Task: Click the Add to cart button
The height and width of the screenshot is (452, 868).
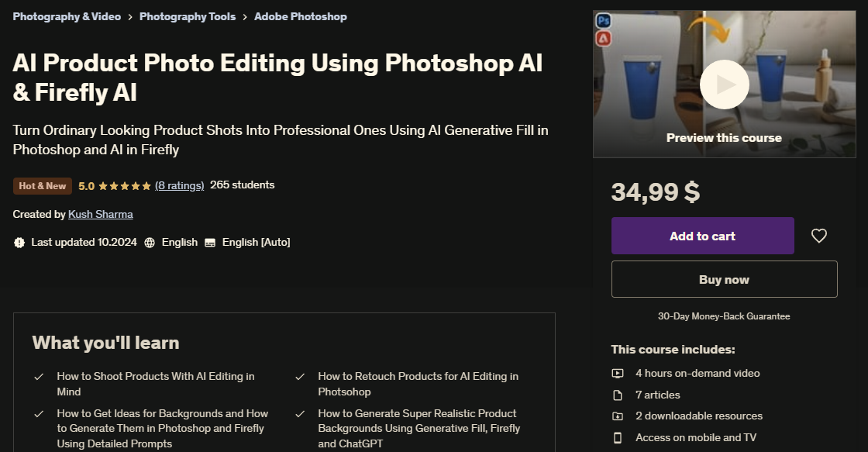Action: (702, 236)
